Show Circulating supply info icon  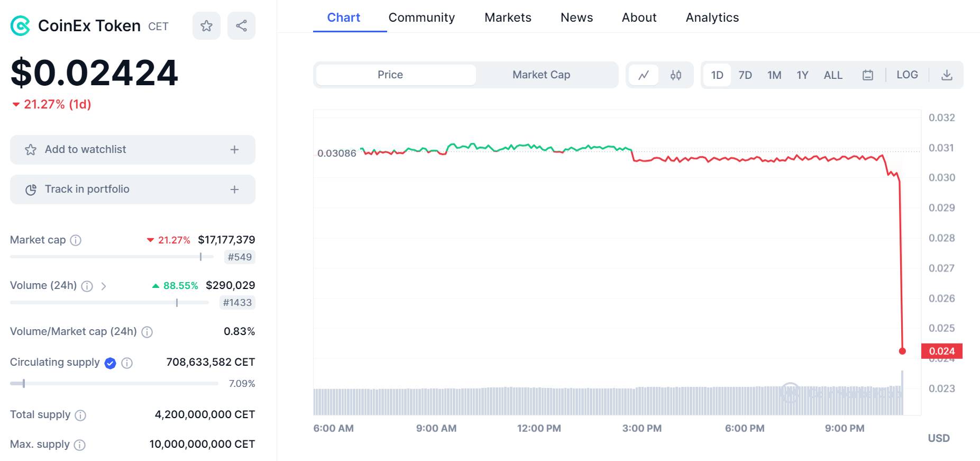pos(127,363)
